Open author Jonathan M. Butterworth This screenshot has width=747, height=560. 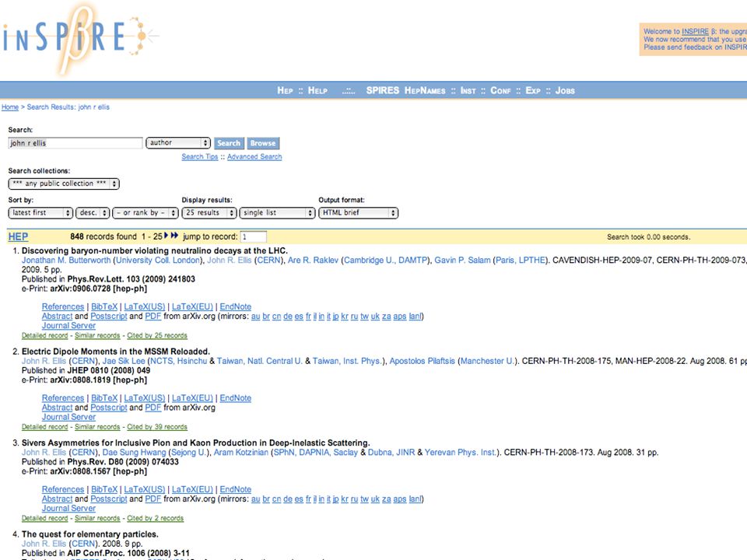click(65, 260)
